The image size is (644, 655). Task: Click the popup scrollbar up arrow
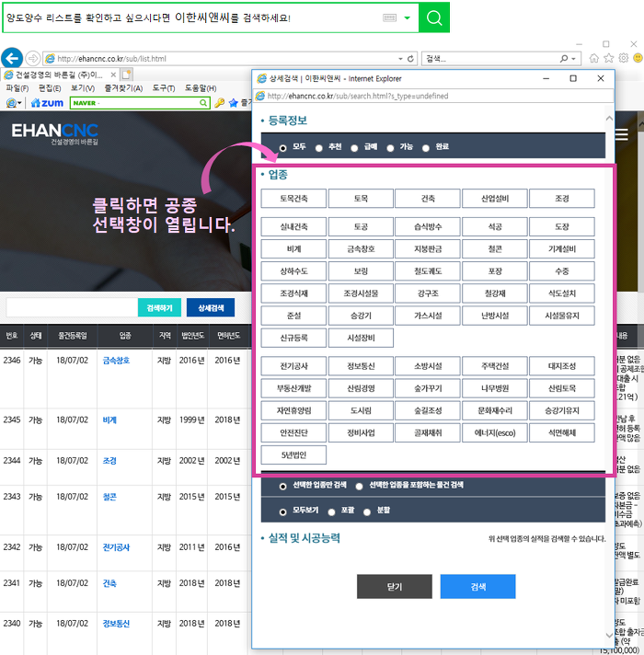[x=609, y=119]
